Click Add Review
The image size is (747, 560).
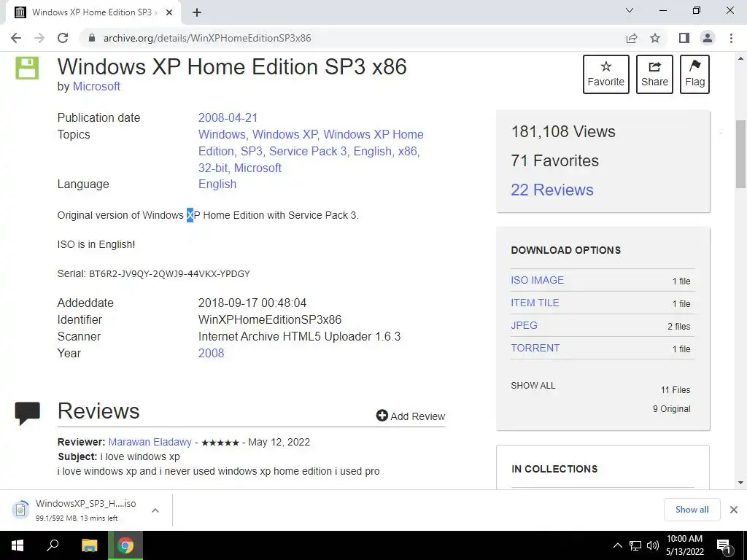[x=411, y=416]
